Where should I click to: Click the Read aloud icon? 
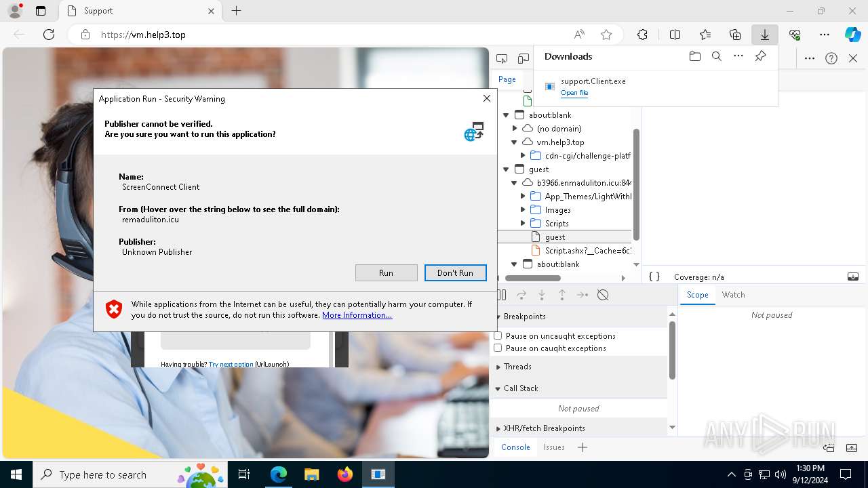pos(579,35)
